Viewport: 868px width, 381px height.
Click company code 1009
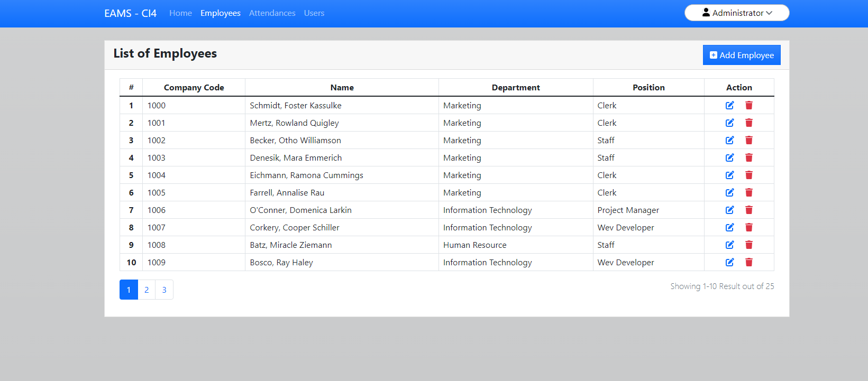[x=157, y=263]
